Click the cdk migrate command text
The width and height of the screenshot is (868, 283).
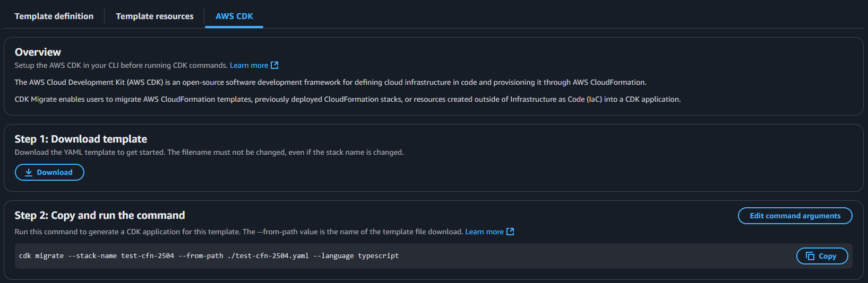(209, 256)
